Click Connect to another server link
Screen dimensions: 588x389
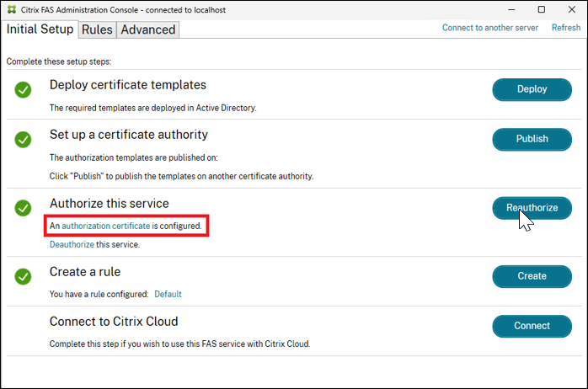point(491,28)
